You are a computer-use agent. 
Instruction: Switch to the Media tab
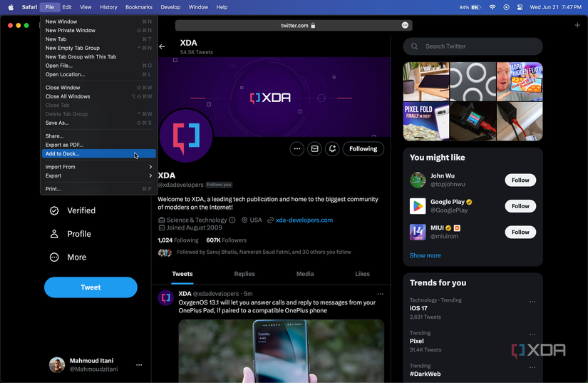[305, 274]
